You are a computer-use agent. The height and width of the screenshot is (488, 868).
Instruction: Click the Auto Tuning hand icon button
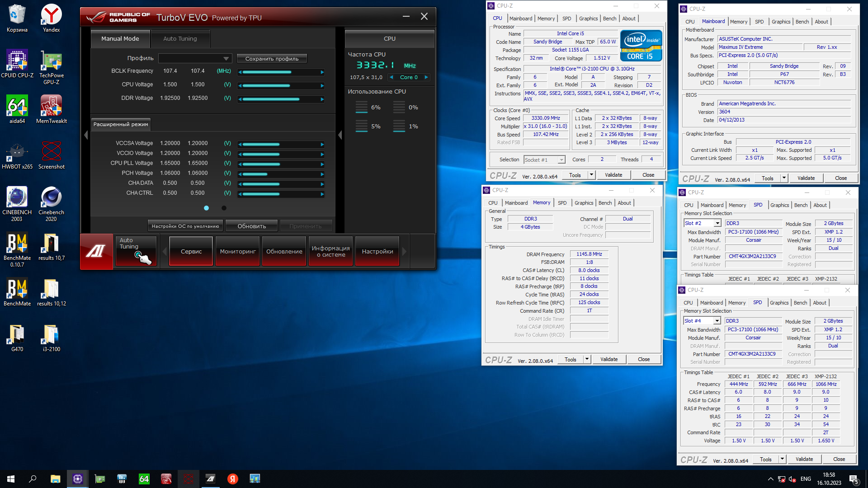136,251
